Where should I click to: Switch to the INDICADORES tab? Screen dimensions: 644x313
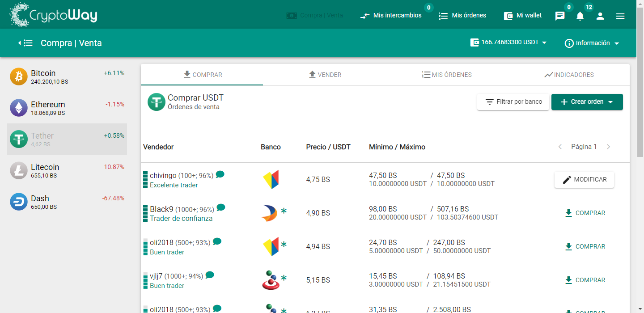point(568,75)
